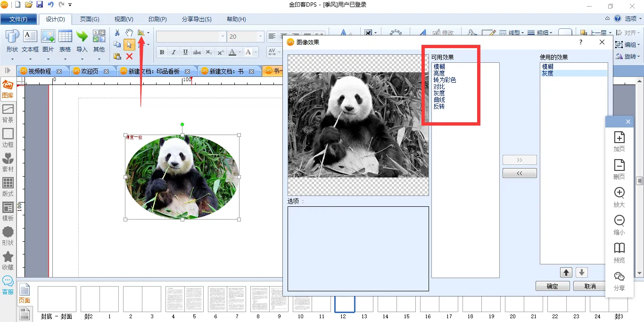Viewport: 644px width, 322px height.
Task: Expand the font size 20 dropdown
Action: point(260,36)
